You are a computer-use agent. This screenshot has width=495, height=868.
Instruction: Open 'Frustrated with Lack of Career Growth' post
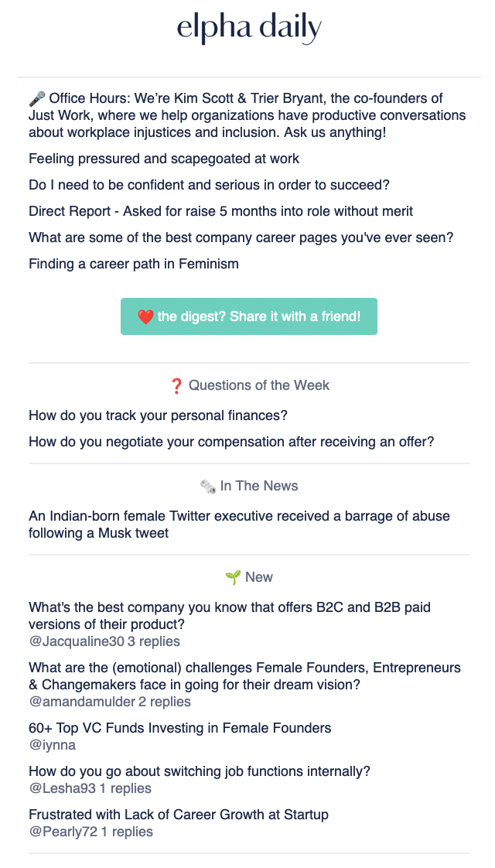179,815
